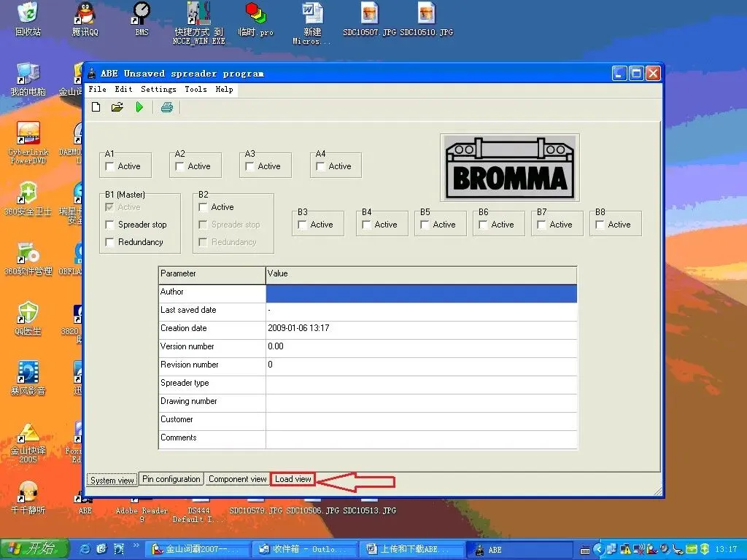Click the ABE taskbar button

point(519,550)
